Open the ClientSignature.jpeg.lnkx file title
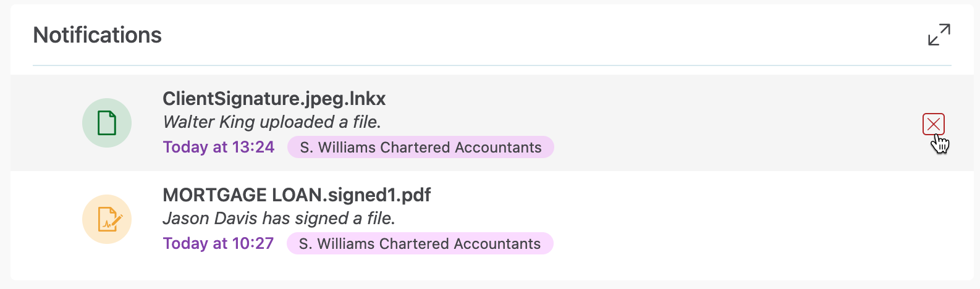 click(274, 99)
